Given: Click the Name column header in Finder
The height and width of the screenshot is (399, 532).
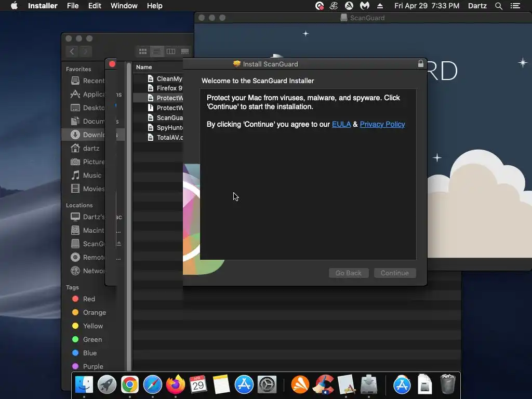Looking at the screenshot, I should 144,67.
